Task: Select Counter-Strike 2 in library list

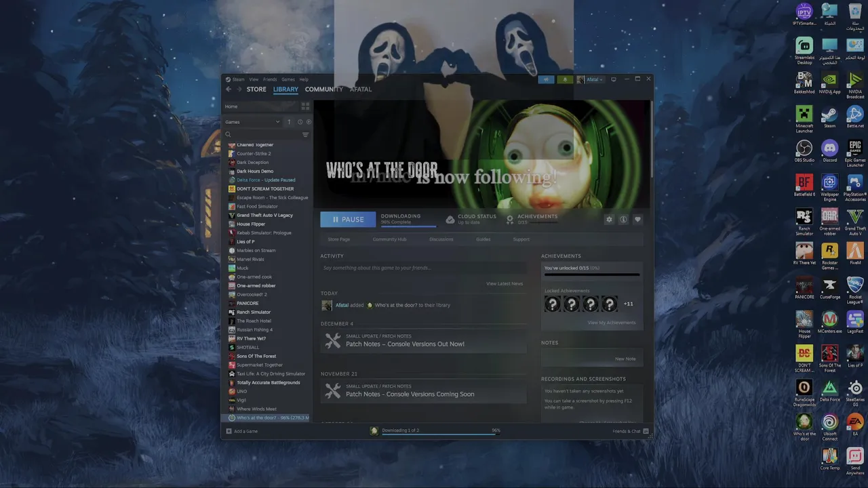Action: [254, 154]
